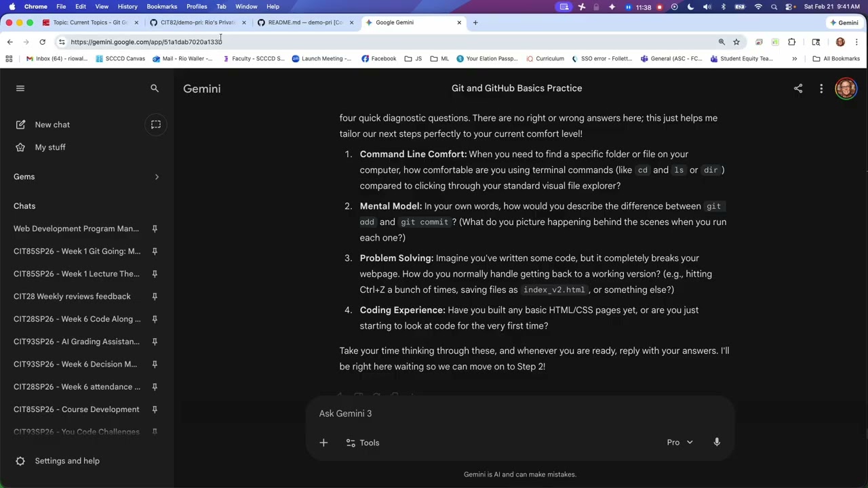Click the search chats magnifier icon
Screen dimensions: 868x488
155,88
